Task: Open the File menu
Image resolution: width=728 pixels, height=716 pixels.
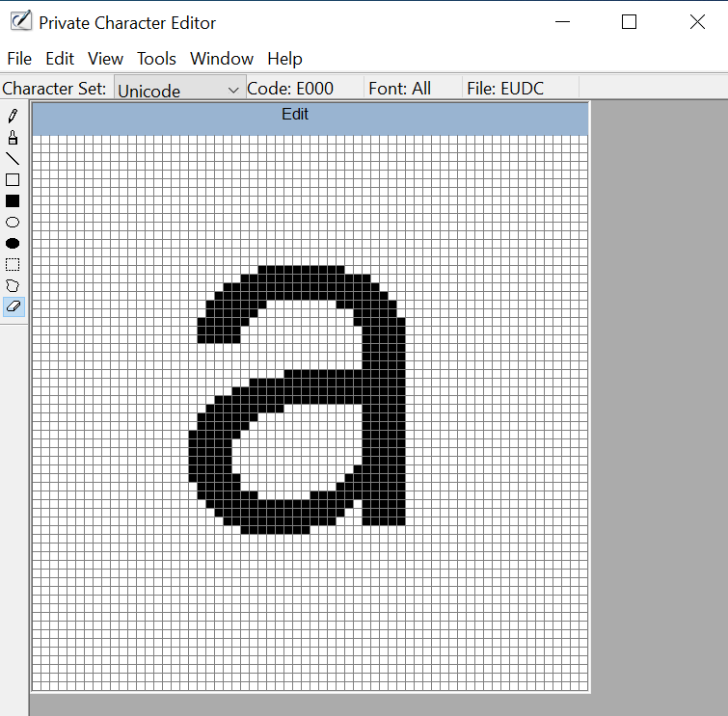Action: coord(19,59)
